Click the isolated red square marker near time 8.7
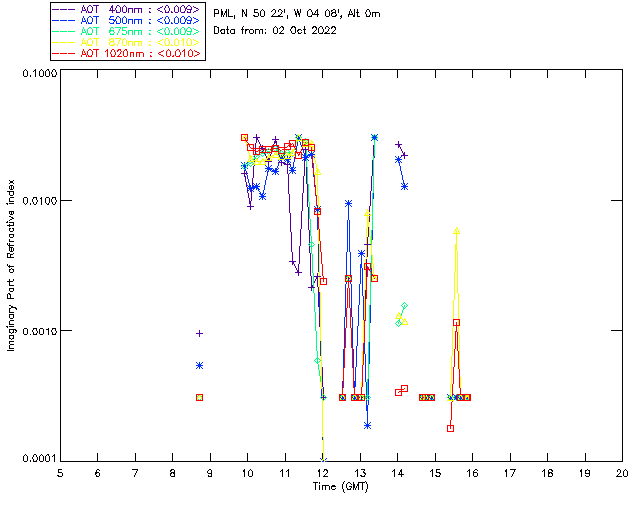This screenshot has width=640, height=512. point(200,397)
